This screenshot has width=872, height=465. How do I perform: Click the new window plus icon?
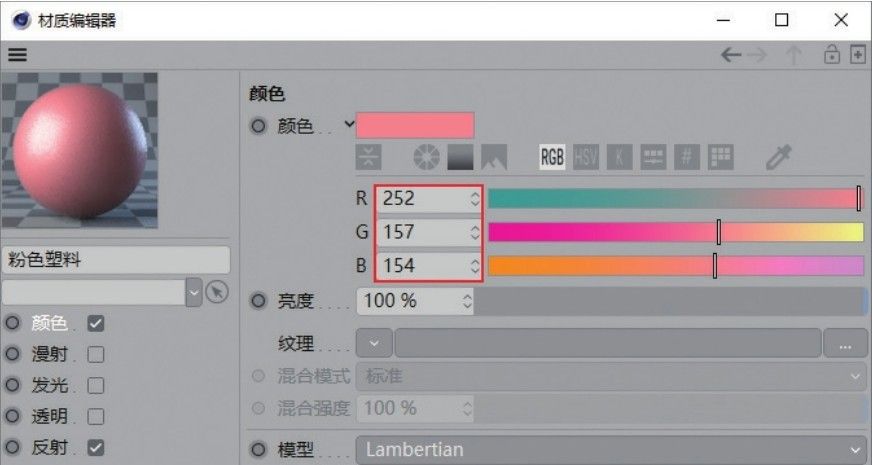[858, 55]
